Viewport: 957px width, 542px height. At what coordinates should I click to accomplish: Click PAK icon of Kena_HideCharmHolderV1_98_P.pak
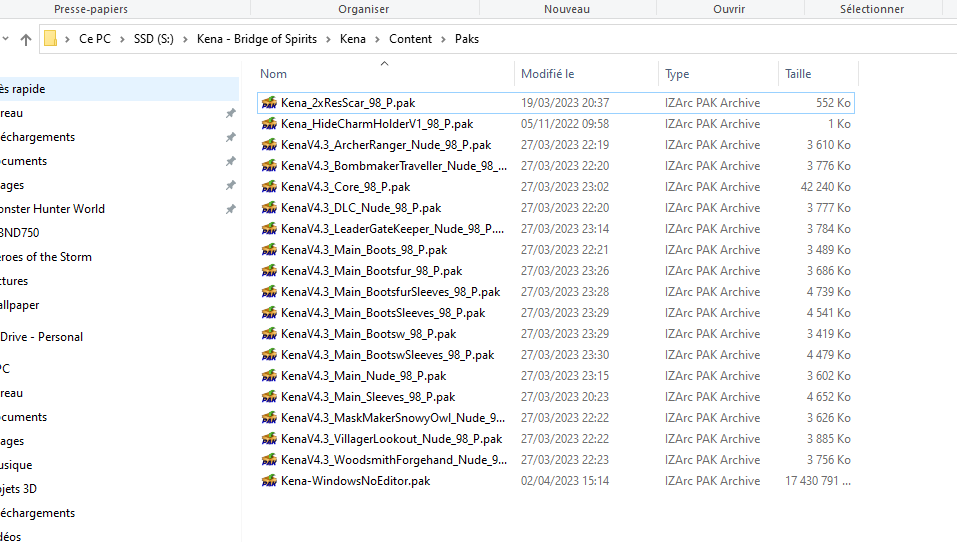click(269, 124)
